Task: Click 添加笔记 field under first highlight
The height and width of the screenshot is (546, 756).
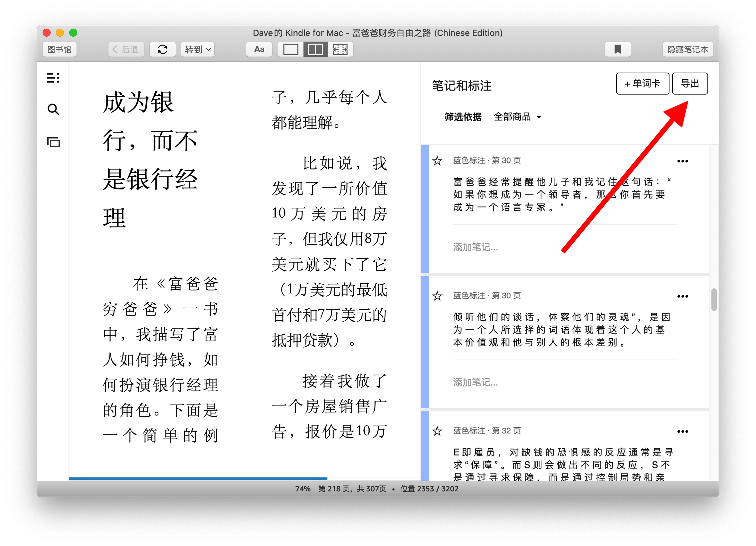Action: pyautogui.click(x=475, y=247)
